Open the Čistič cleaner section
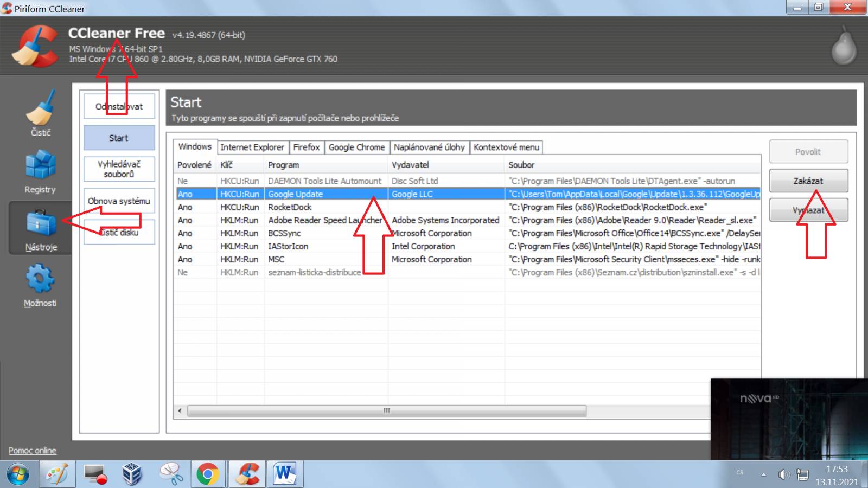This screenshot has height=488, width=868. pos(40,113)
